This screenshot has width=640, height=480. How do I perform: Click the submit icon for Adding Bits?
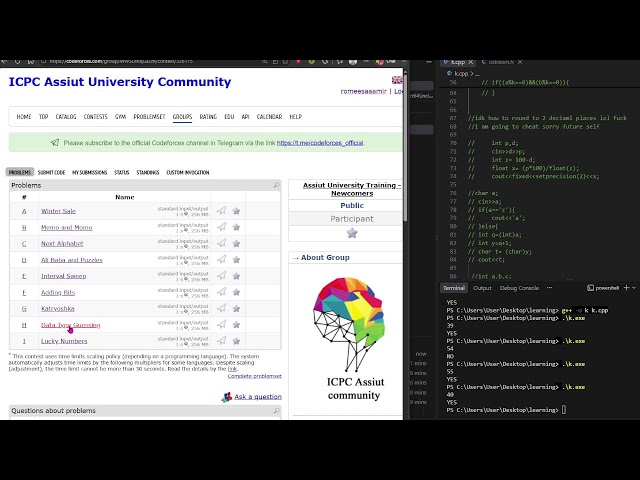pos(221,292)
